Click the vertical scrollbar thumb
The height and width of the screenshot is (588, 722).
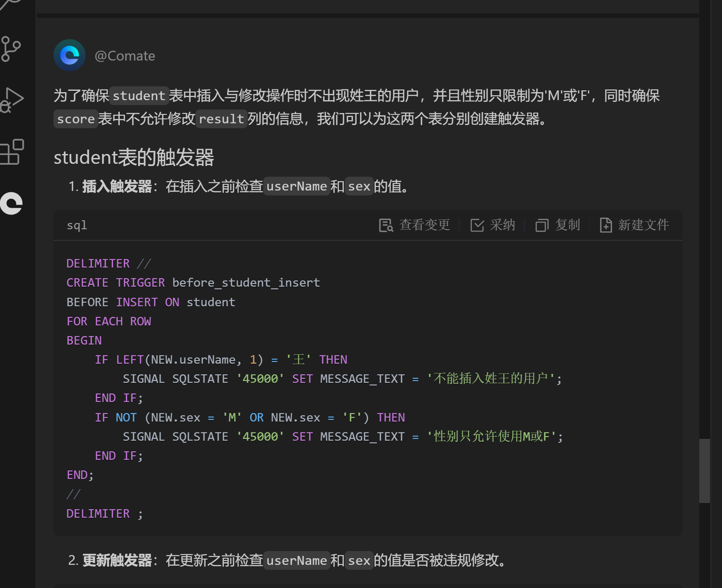click(704, 470)
